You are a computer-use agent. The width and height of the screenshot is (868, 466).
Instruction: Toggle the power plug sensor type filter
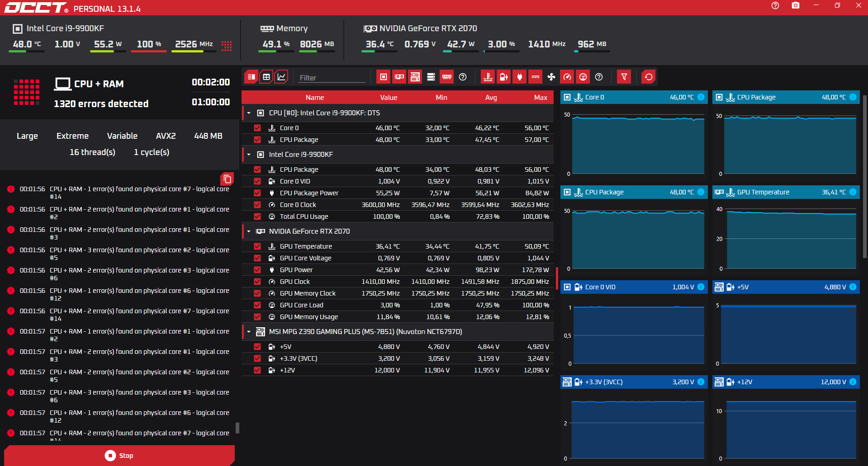coord(520,77)
